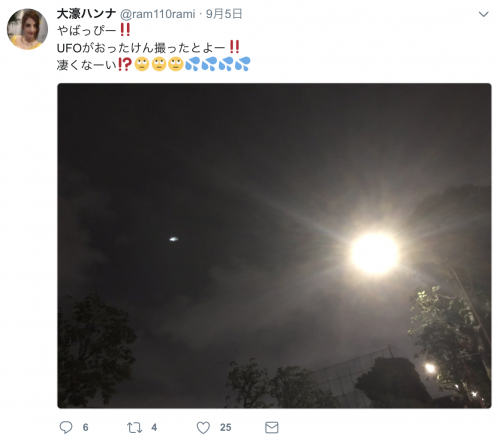Send tweet via the envelope message icon
Viewport: 500px width, 442px height.
[272, 428]
